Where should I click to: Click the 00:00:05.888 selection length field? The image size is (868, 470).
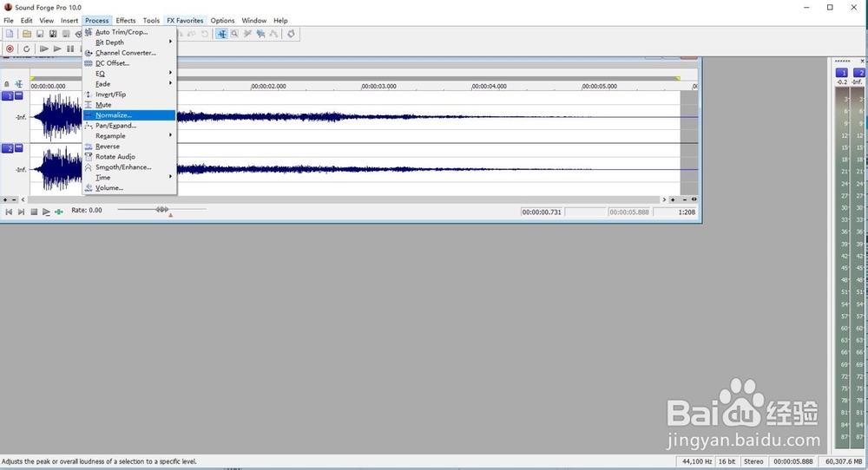click(x=628, y=212)
